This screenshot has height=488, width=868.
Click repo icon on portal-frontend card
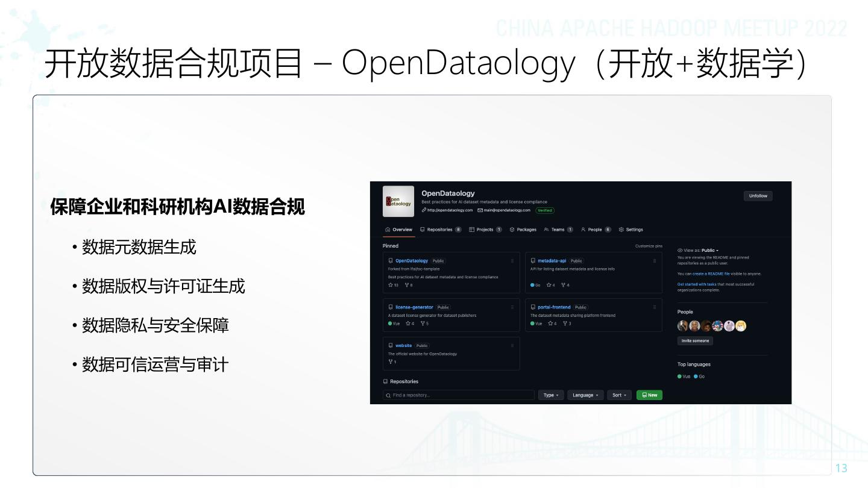pyautogui.click(x=533, y=307)
